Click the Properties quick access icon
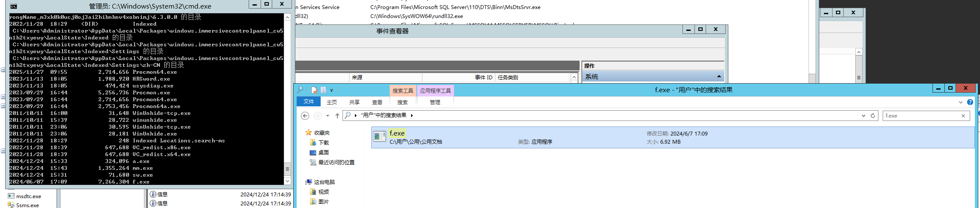 314,90
